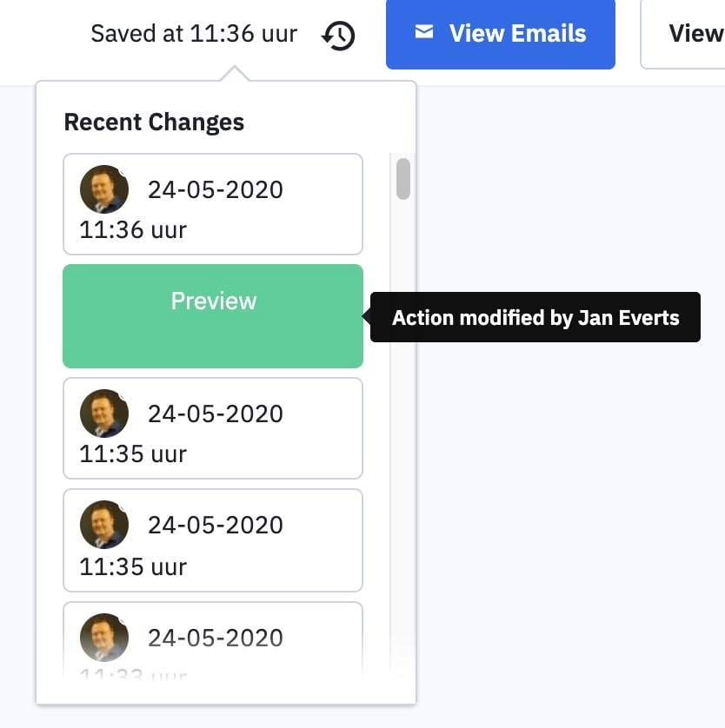Click the avatar on the partially hidden bottom entry

104,637
